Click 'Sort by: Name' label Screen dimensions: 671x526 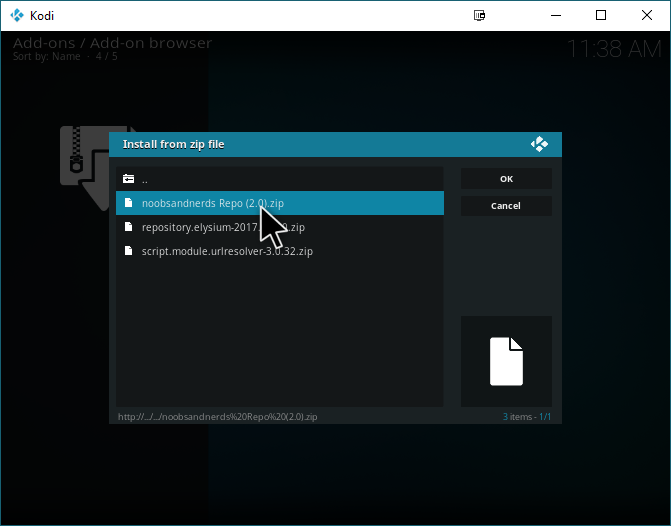(46, 56)
